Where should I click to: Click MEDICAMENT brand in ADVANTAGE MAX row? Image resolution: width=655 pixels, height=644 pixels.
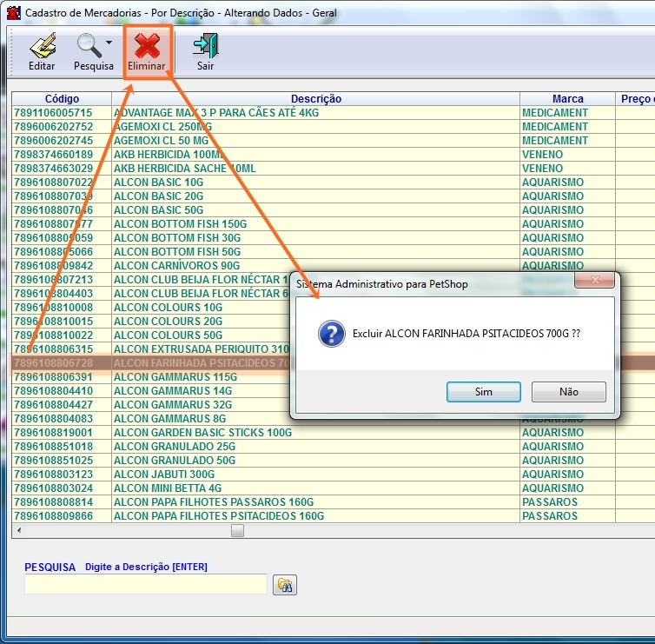point(555,112)
